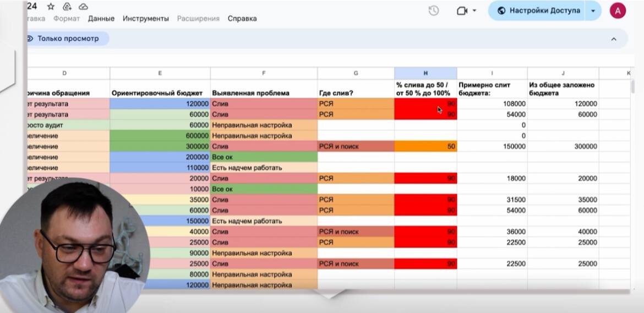Click the Ориентировочный бюджет header cell
This screenshot has height=313, width=644.
tap(160, 89)
